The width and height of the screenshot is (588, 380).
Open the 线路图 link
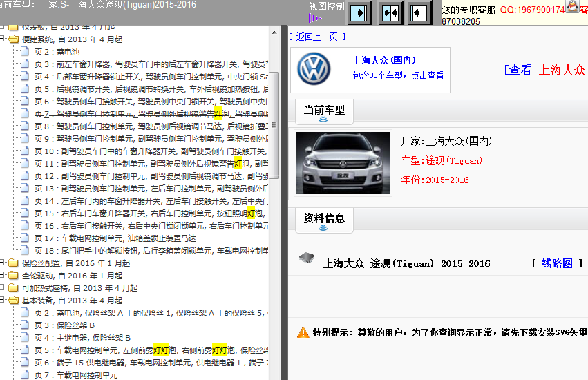tap(557, 263)
